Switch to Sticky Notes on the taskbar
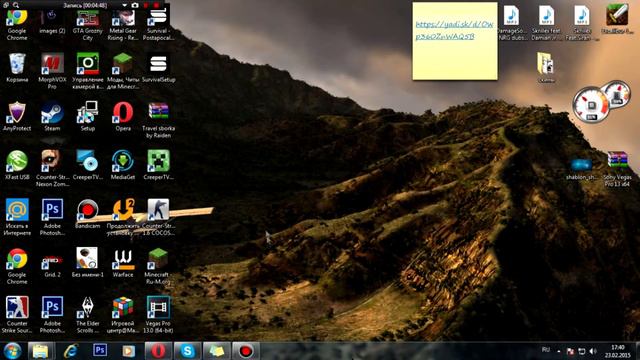640x360 pixels. [217, 351]
